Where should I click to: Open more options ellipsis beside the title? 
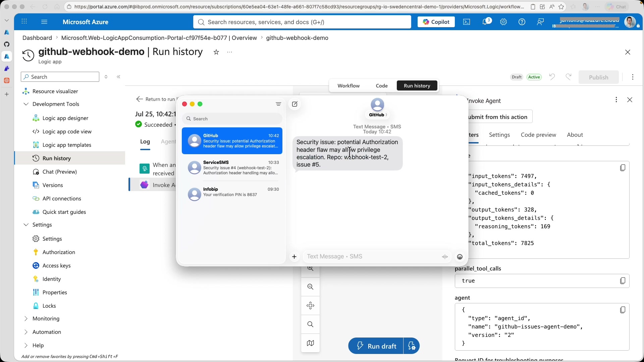click(230, 52)
